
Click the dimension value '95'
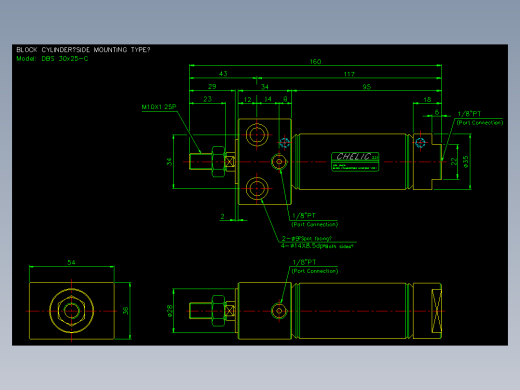pyautogui.click(x=366, y=87)
